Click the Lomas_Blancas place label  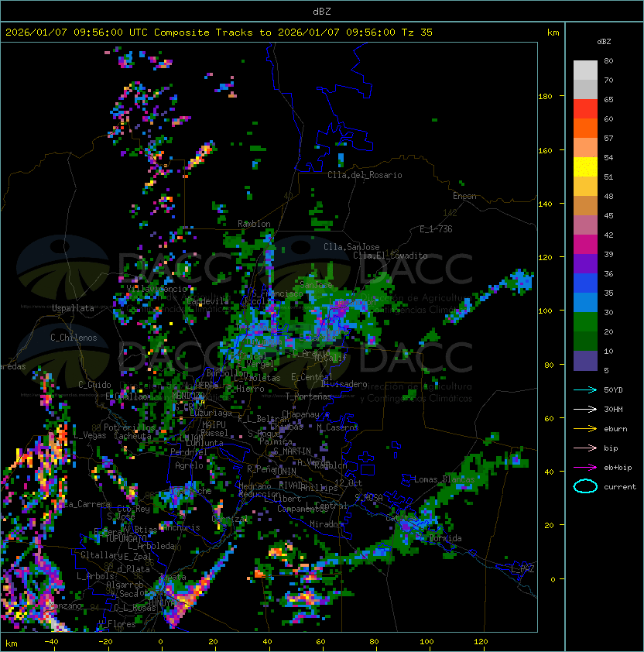[x=444, y=479]
